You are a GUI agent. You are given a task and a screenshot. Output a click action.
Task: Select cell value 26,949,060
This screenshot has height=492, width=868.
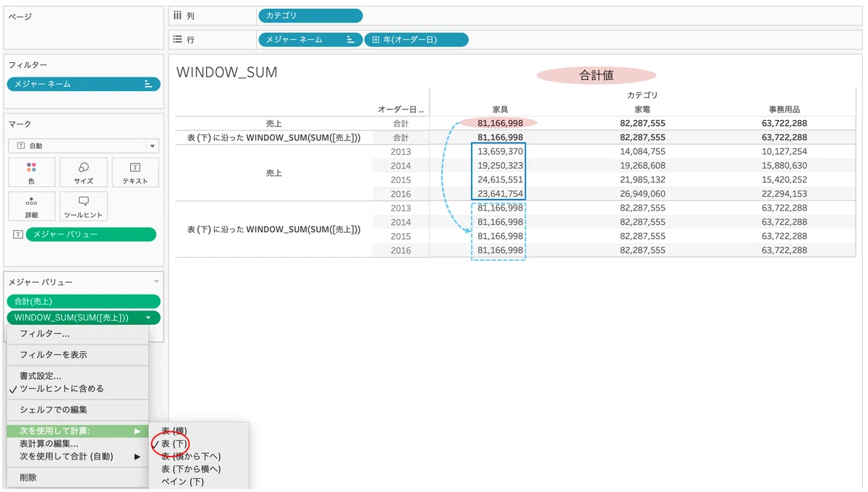[642, 194]
